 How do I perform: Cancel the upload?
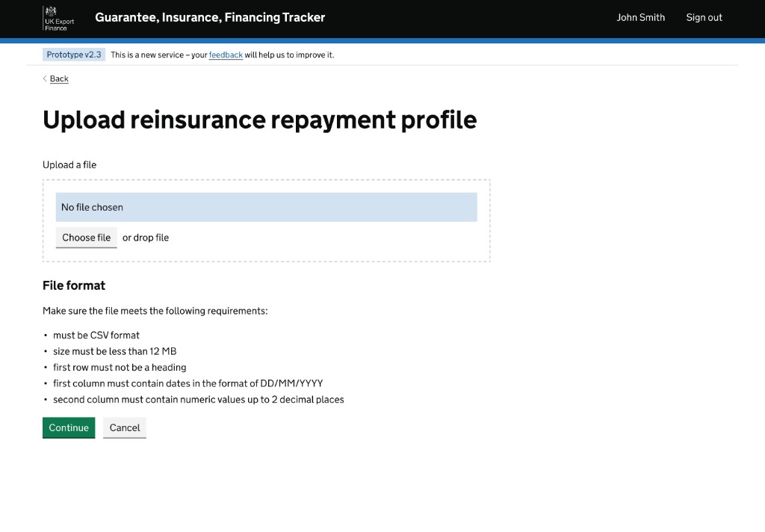[125, 427]
